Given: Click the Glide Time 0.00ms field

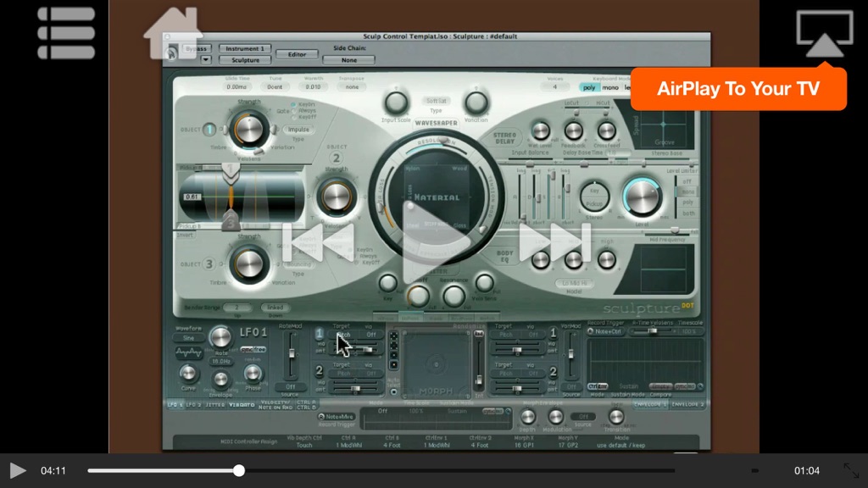Looking at the screenshot, I should point(237,87).
